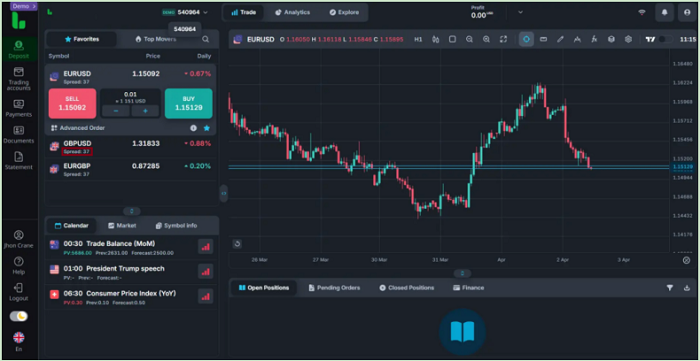Expand the Profit dropdown chevron

520,12
